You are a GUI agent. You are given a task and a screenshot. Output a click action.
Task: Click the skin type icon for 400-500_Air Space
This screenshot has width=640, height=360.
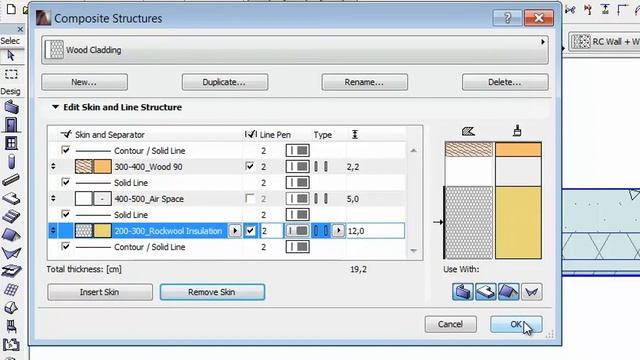coord(320,199)
